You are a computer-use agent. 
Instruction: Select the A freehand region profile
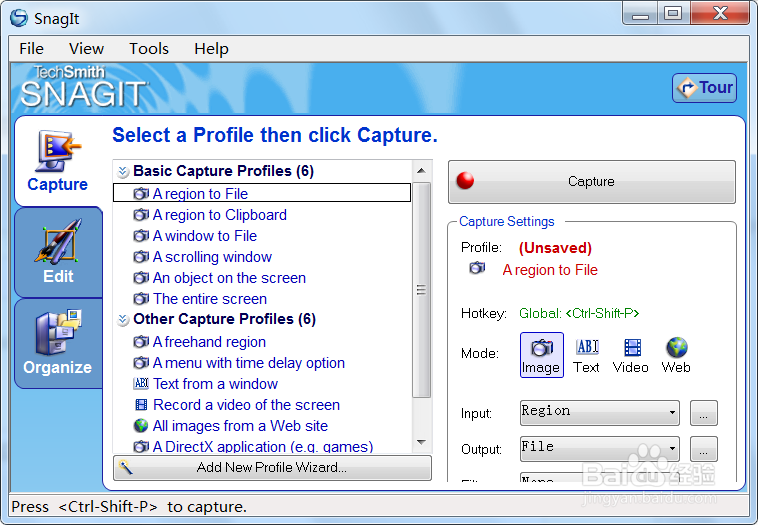pyautogui.click(x=209, y=342)
